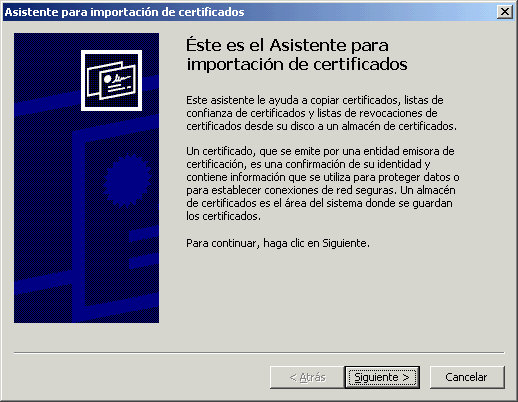Click the short horizontal stripes on the lower banner
Image resolution: width=518 pixels, height=402 pixels.
(144, 248)
